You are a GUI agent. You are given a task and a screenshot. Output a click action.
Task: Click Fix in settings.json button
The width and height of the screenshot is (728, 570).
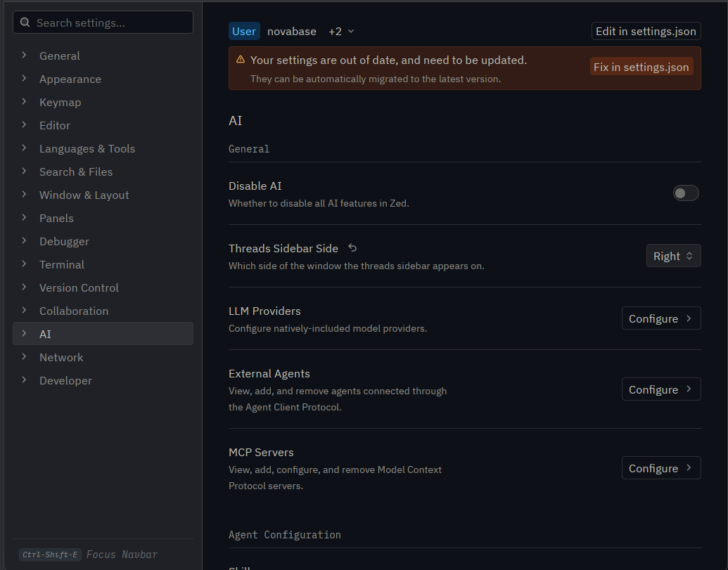pos(641,67)
